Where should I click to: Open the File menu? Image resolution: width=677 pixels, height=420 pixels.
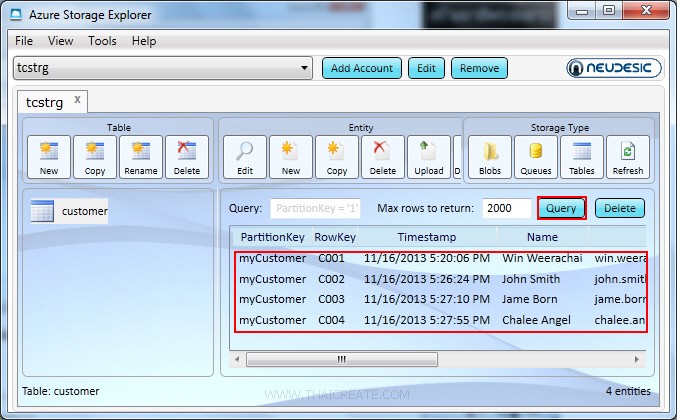tap(24, 41)
